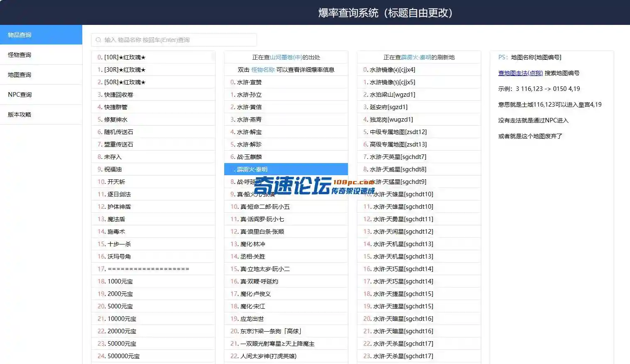The image size is (630, 364).
Task: Go to NPC查询 in the sidebar
Action: (x=41, y=95)
